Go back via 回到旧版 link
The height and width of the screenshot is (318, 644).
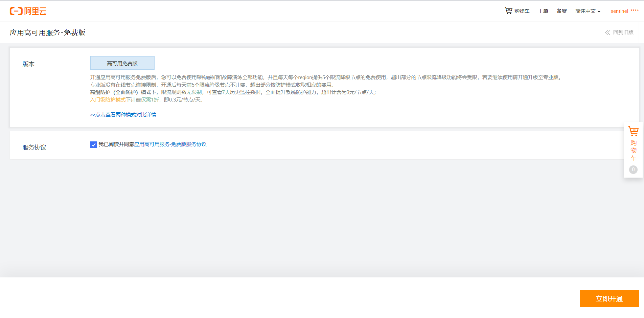tap(623, 32)
